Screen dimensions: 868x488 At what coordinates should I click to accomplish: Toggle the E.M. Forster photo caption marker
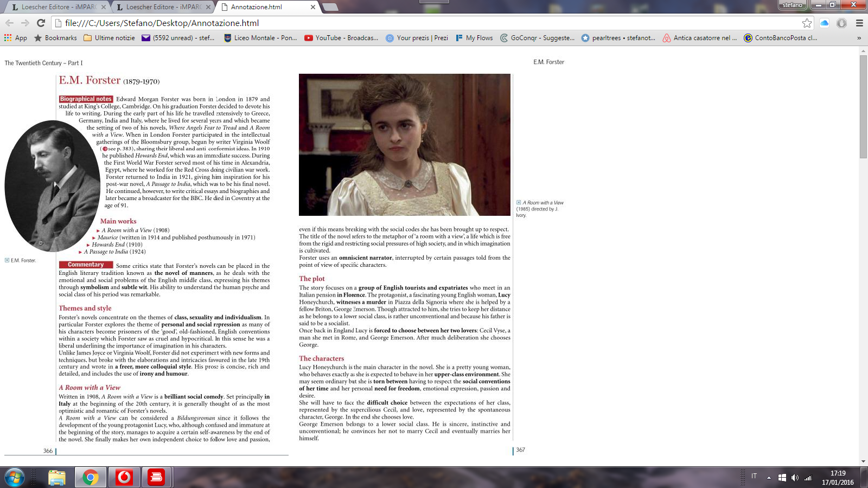(x=7, y=260)
